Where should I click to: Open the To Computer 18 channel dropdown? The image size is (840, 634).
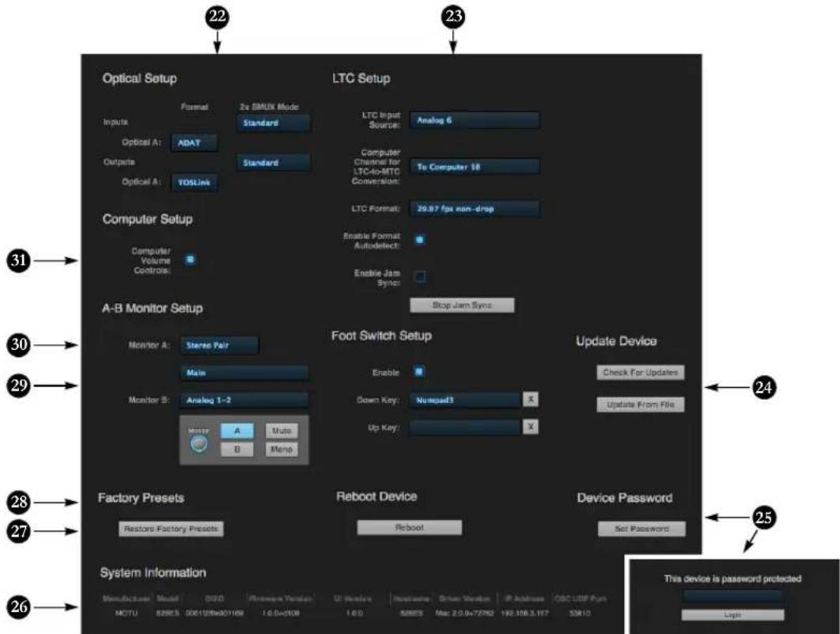(475, 167)
